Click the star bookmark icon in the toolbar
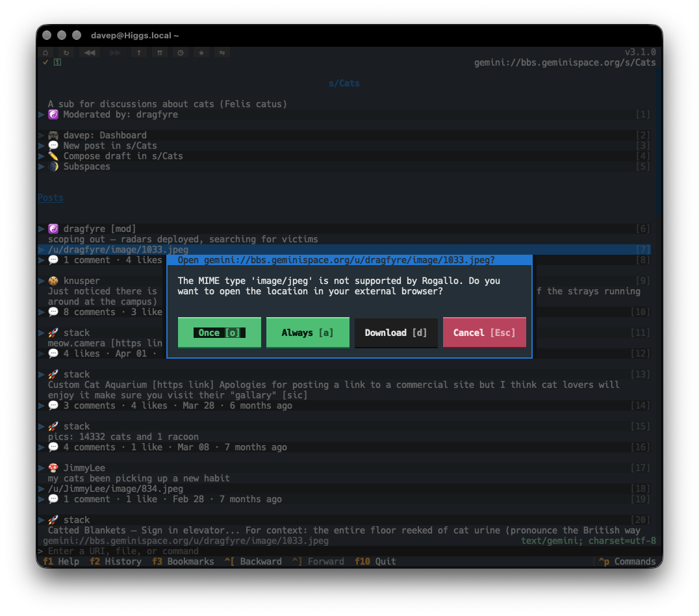The image size is (699, 616). click(201, 53)
